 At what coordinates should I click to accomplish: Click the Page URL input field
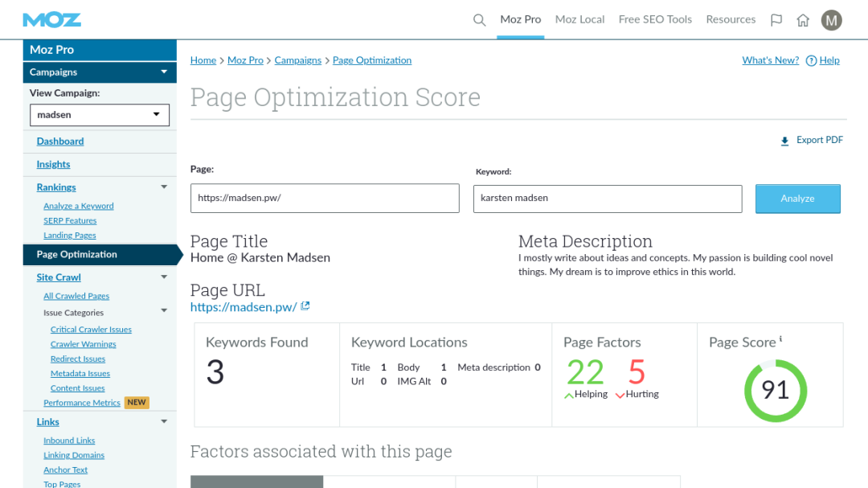pyautogui.click(x=325, y=199)
